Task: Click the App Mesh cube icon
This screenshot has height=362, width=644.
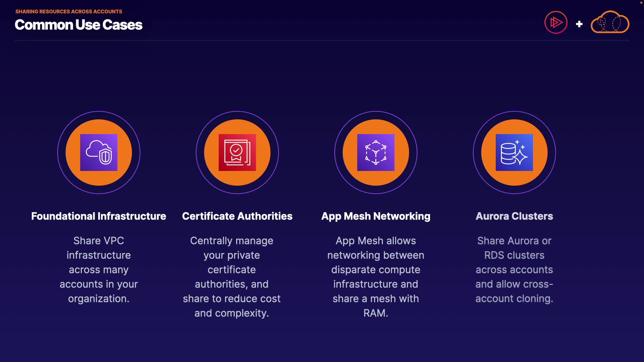Action: [376, 153]
